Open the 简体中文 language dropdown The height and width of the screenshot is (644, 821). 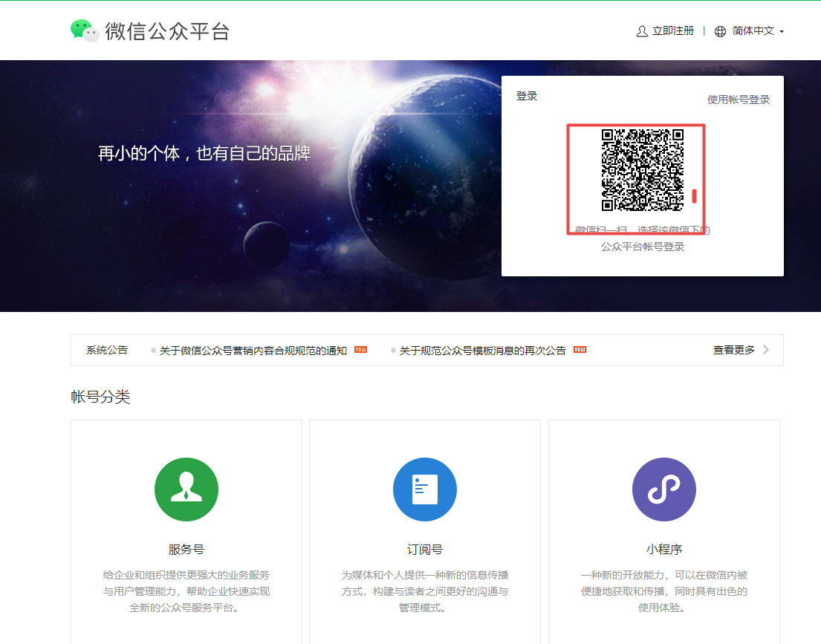coord(758,31)
